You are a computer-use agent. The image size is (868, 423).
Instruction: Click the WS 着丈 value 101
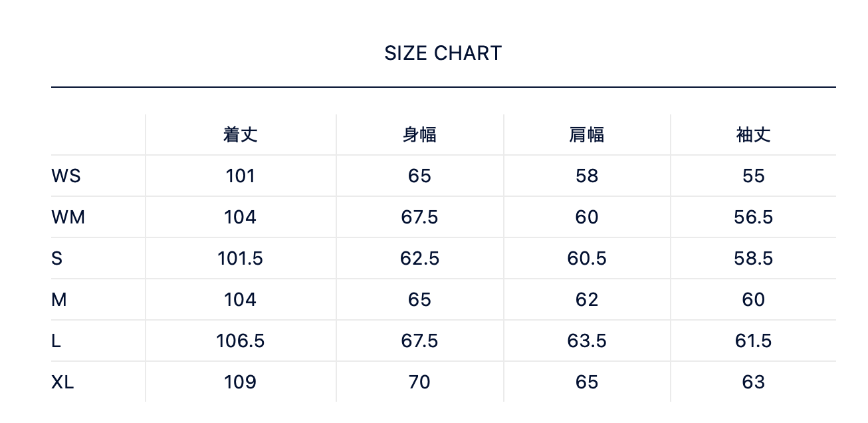(240, 176)
